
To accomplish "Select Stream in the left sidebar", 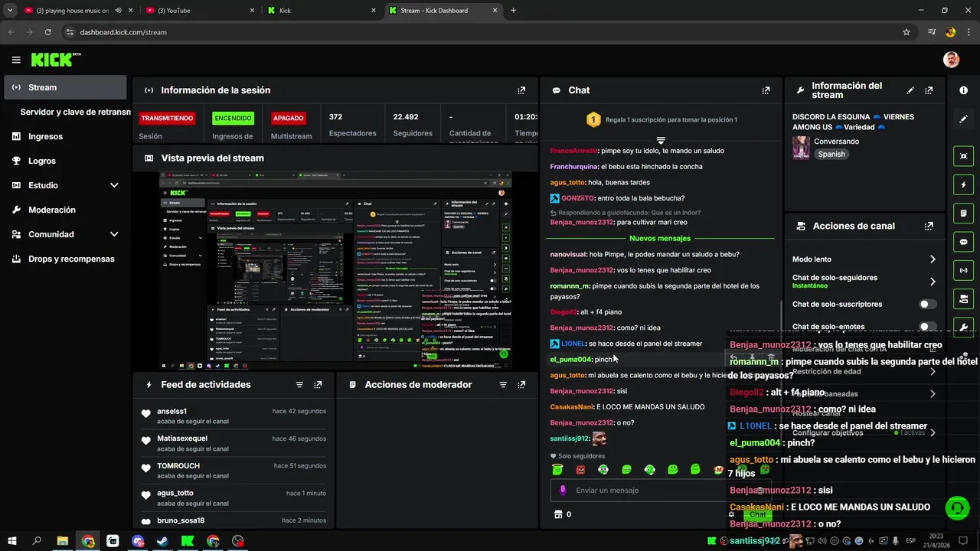I will 65,87.
